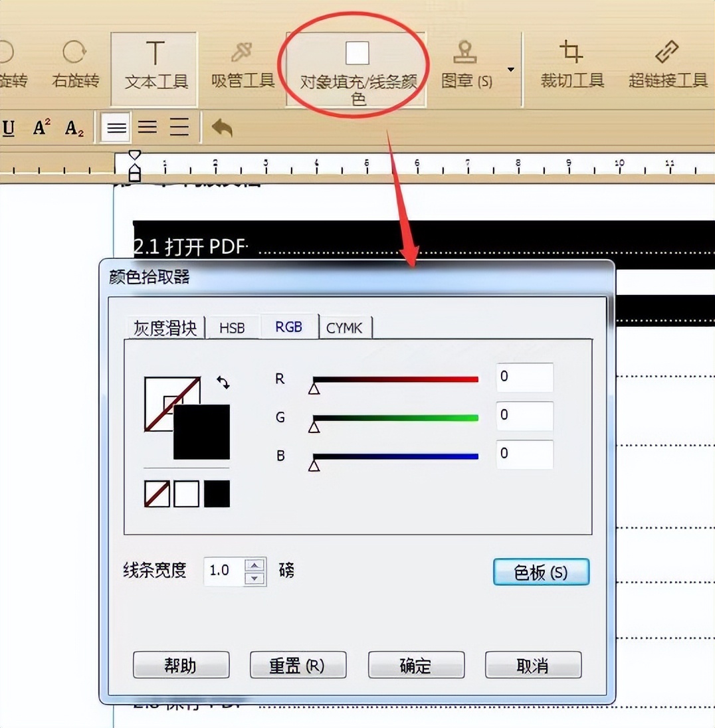Activate the text tool (文本工具)
The image size is (715, 728).
155,68
